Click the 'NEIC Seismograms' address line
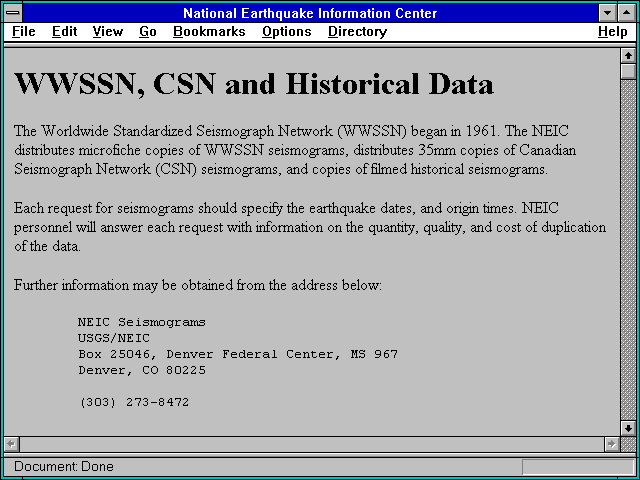 pyautogui.click(x=142, y=322)
